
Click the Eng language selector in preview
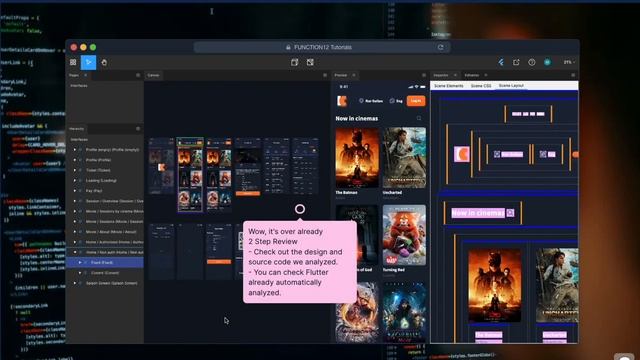[396, 101]
